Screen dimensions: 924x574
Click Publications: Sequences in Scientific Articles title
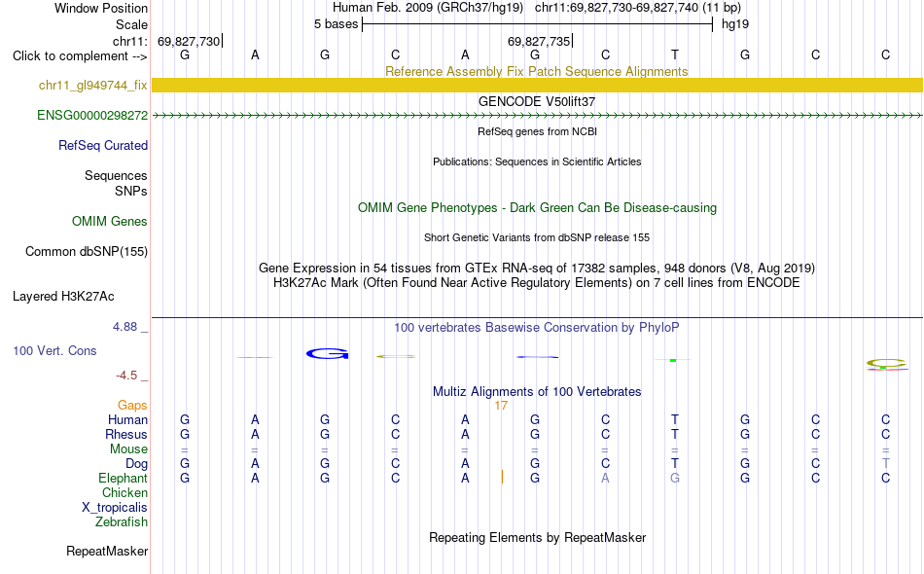(537, 161)
